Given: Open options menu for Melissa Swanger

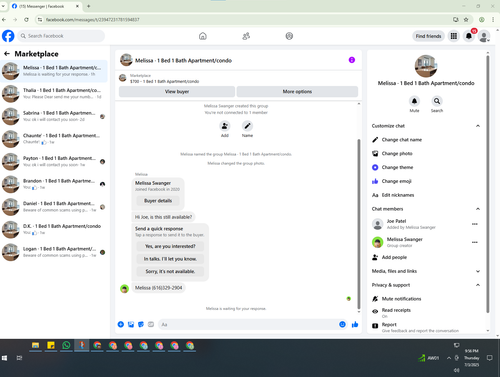Looking at the screenshot, I should click(475, 242).
